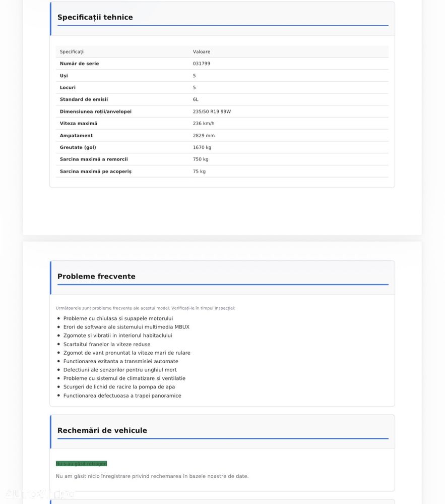Click the Sarcina maximă a remorcii label
Image resolution: width=445 pixels, height=504 pixels.
tap(94, 159)
